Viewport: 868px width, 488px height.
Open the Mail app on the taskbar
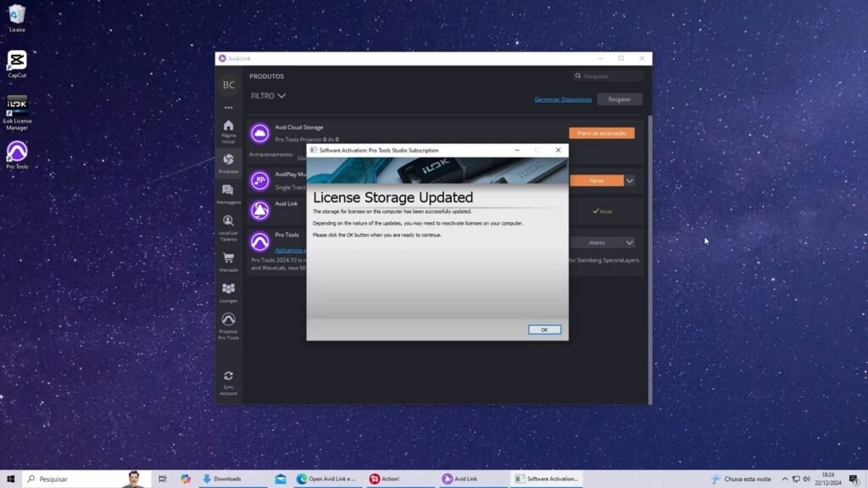pyautogui.click(x=281, y=479)
